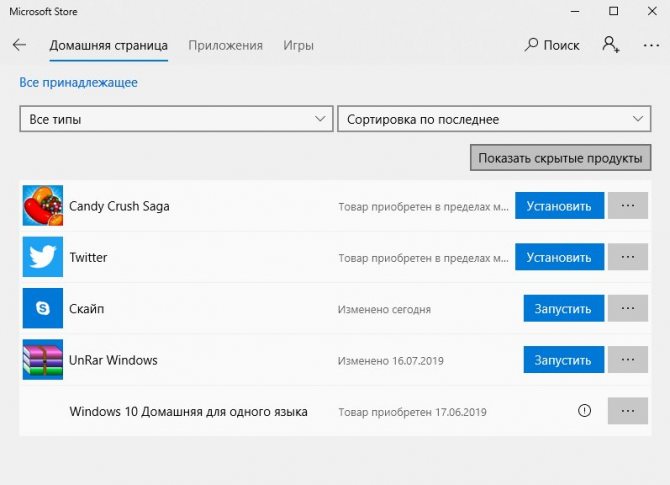
Task: Open more options for Скайп
Action: coord(628,308)
